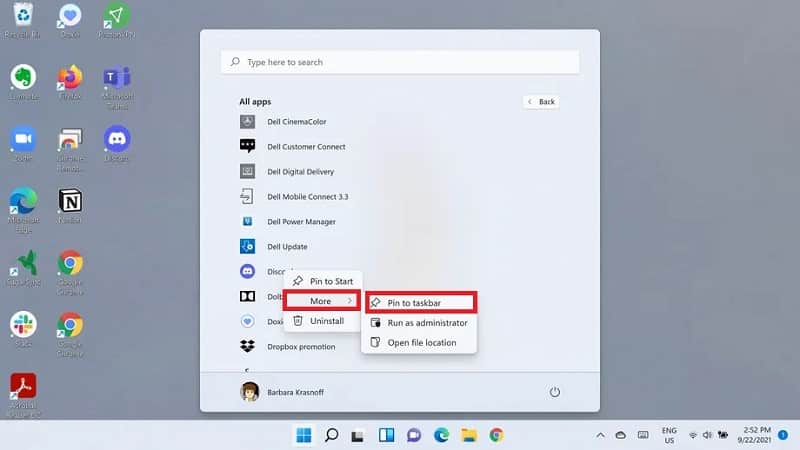The width and height of the screenshot is (800, 450).
Task: Open Microsoft Teams desktop shortcut
Action: coord(117,87)
